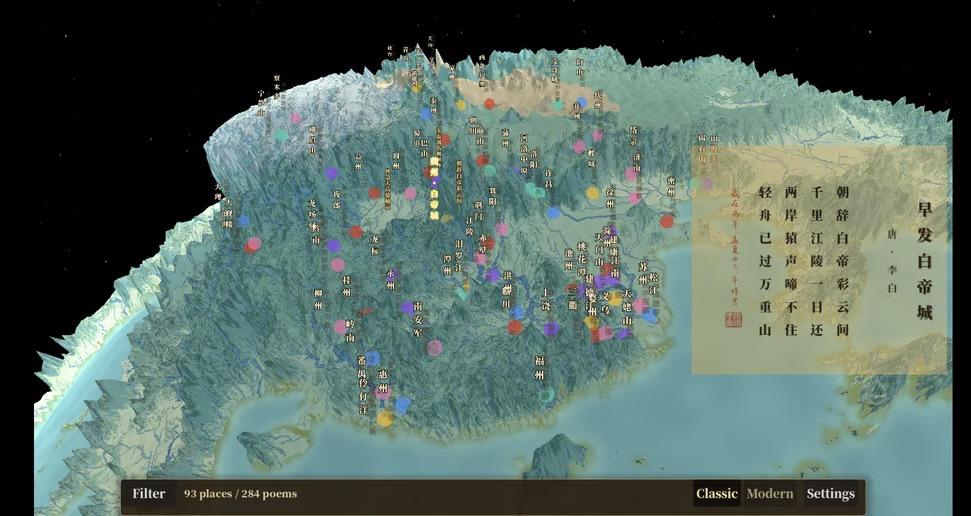
Task: Select the teal marker on the tan plateau
Action: tap(558, 106)
